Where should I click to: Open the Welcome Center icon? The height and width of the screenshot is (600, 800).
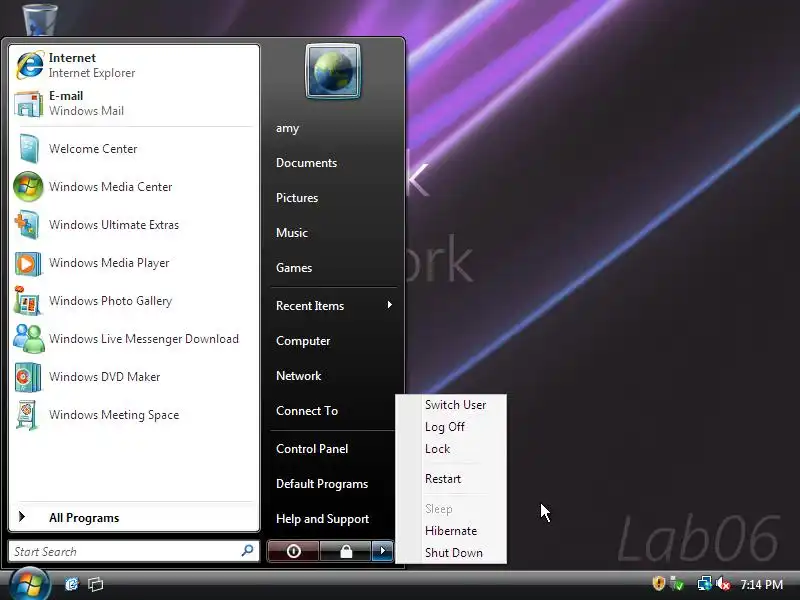coord(29,148)
